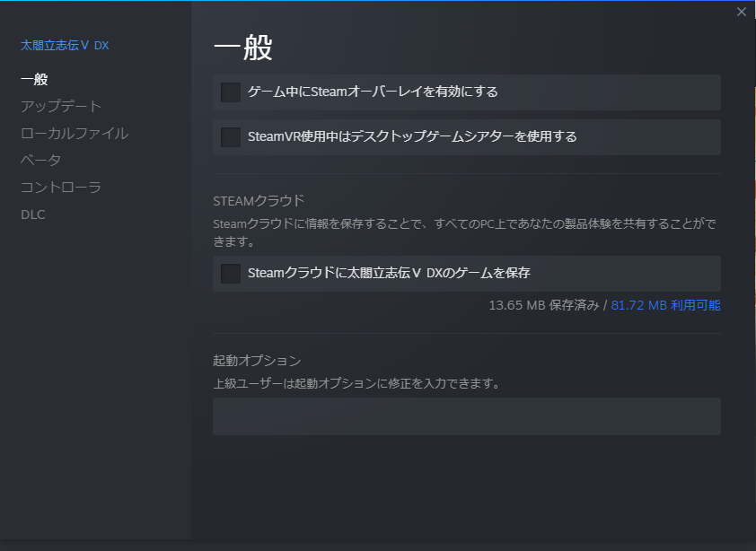Switch to the ベータ tab
Image resolution: width=756 pixels, height=551 pixels.
click(41, 160)
